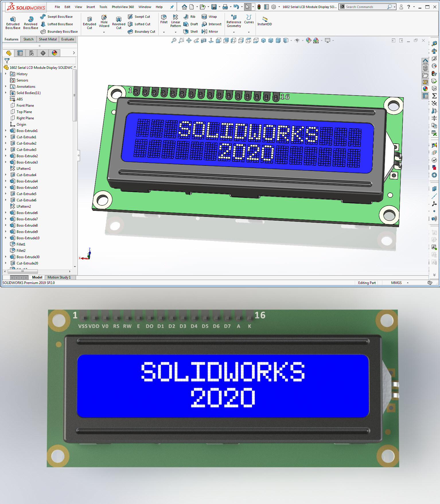Click the feature tree vertical scrollbar

coord(75,95)
